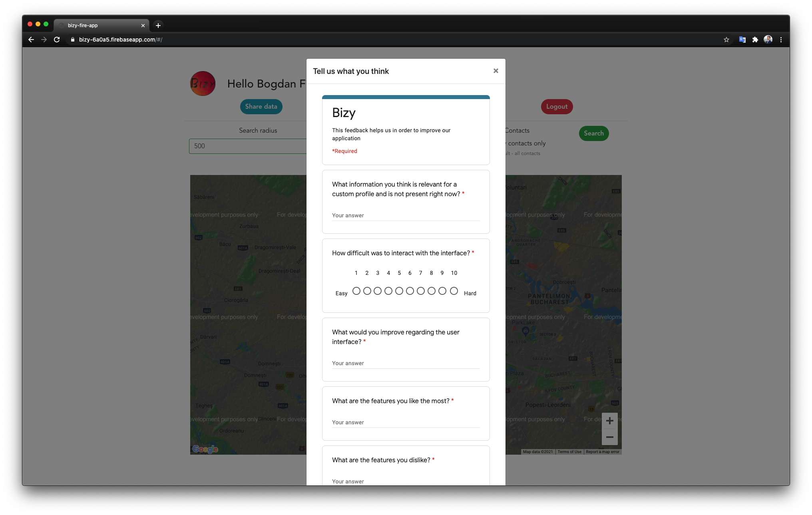Click the Logout button icon

click(557, 107)
